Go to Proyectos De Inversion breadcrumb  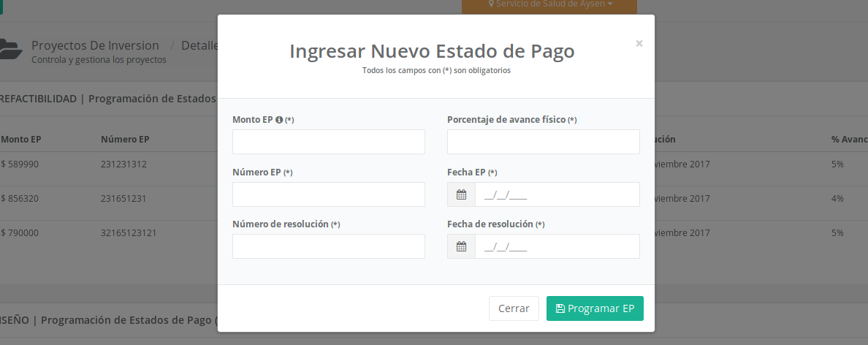click(96, 45)
